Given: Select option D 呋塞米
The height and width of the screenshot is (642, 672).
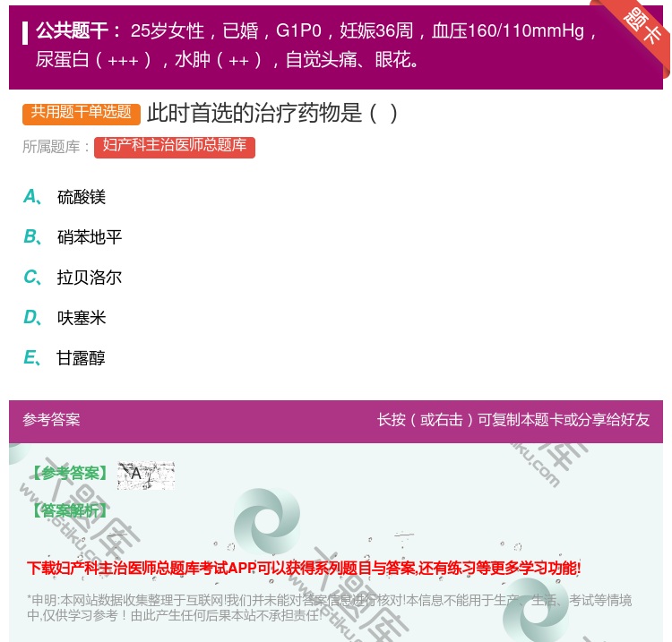Looking at the screenshot, I should click(81, 318).
